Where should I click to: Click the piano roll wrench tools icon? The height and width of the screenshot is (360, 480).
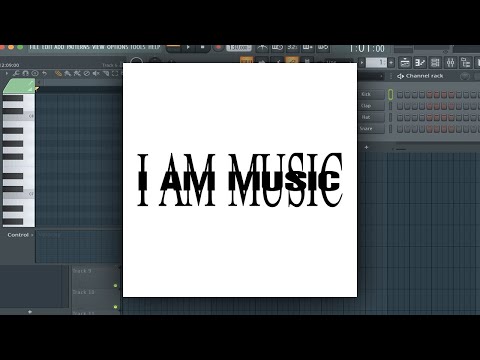(16, 73)
